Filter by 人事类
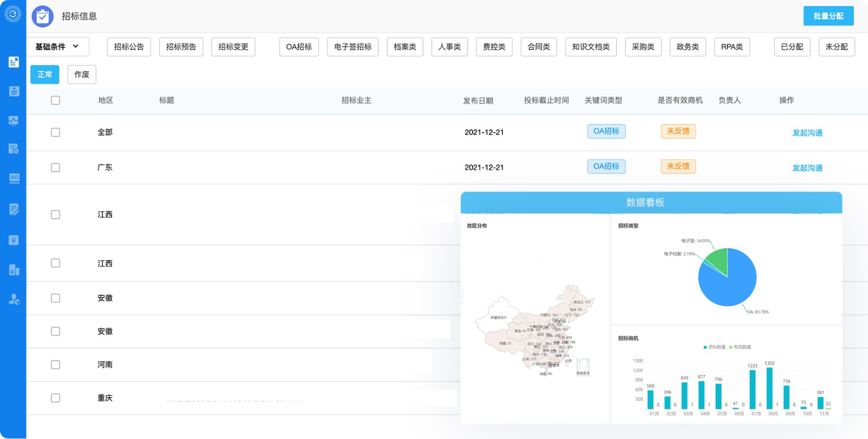 point(449,47)
